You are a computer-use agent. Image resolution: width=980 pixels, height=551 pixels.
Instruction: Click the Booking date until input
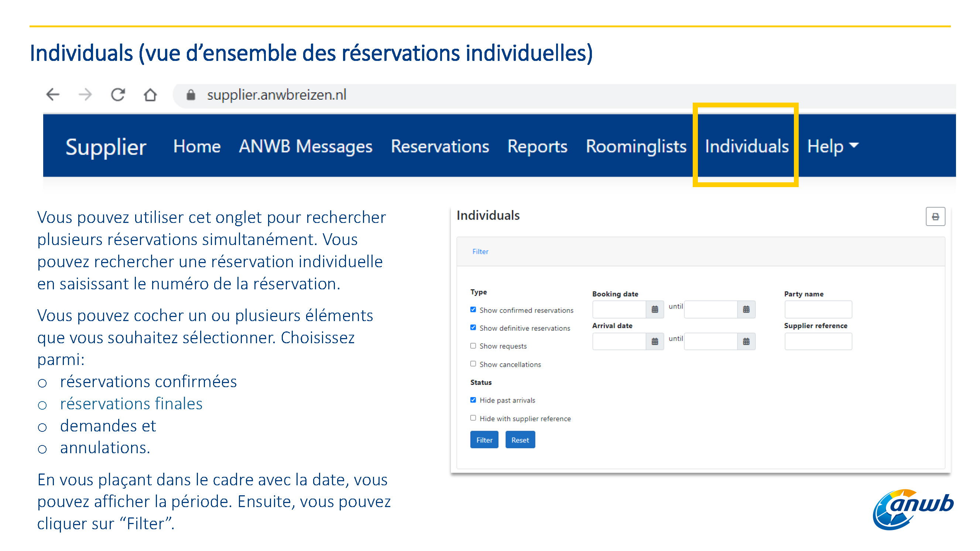coord(711,310)
